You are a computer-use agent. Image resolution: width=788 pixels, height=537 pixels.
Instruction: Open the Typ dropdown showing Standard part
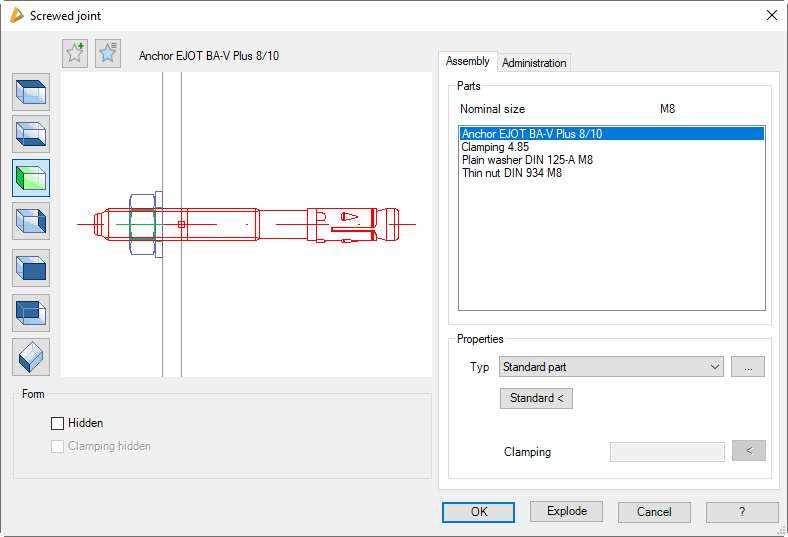pos(611,367)
